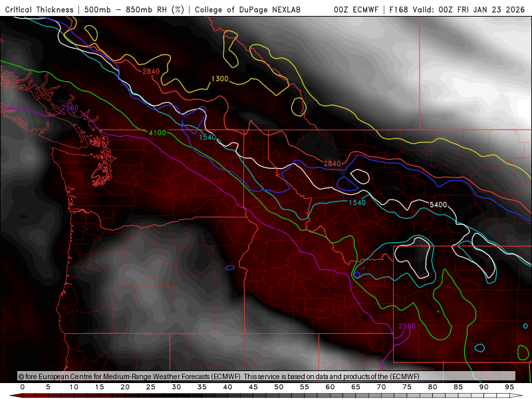Click the "College of DuPage NEXLAB" header text
532x399 pixels.
point(247,10)
